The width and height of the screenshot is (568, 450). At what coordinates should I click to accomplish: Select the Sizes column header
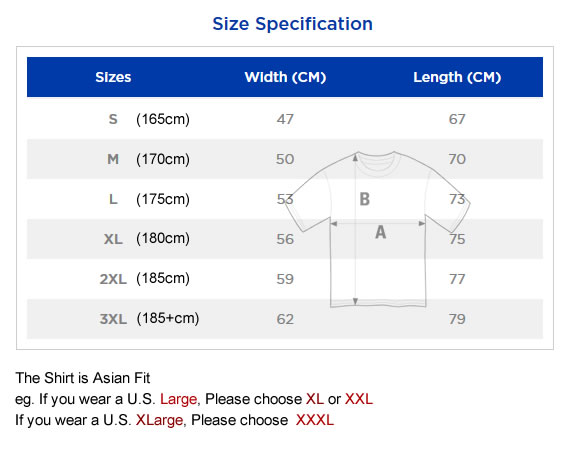[113, 77]
